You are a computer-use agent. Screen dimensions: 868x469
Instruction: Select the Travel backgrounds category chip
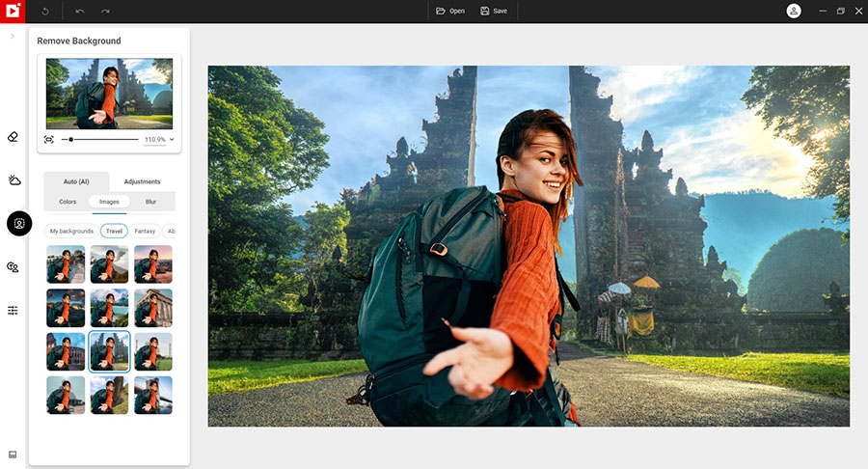click(x=114, y=232)
